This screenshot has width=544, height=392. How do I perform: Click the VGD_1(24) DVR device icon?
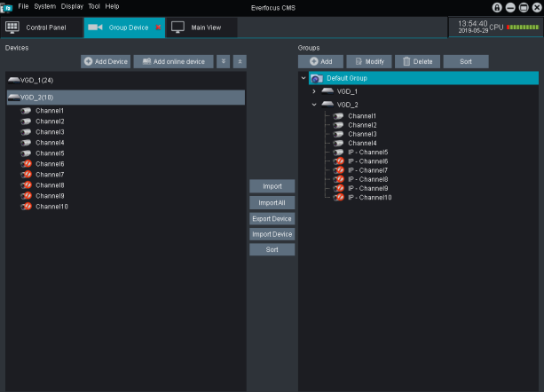click(x=14, y=81)
